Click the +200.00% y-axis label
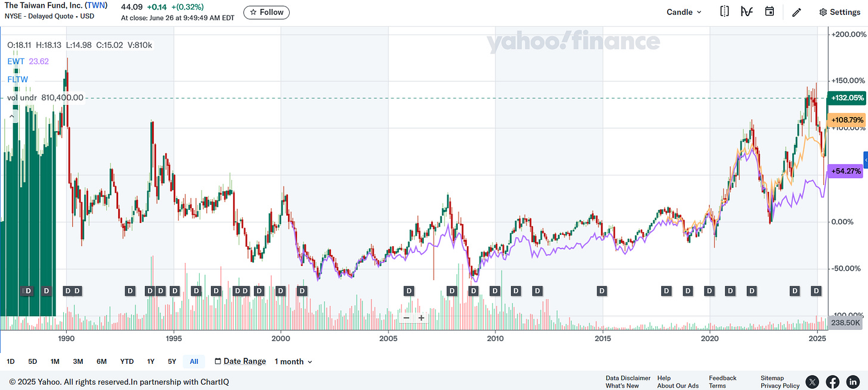 point(850,34)
